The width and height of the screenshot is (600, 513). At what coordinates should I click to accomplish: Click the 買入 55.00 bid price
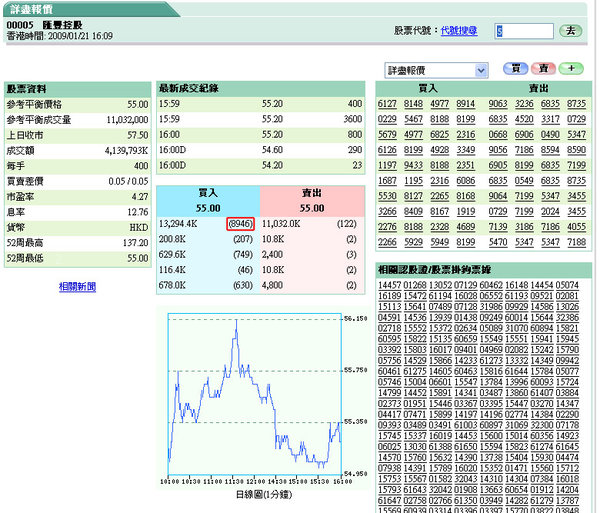pos(208,208)
